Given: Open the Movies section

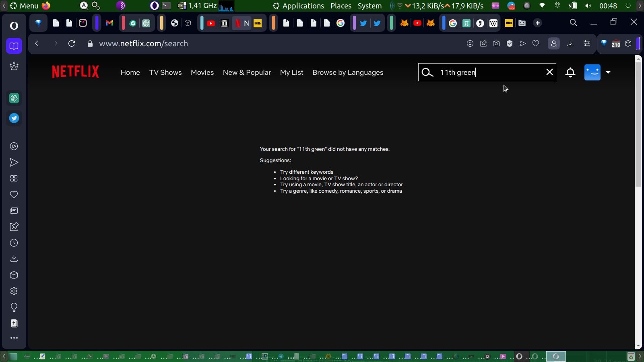Looking at the screenshot, I should [202, 72].
